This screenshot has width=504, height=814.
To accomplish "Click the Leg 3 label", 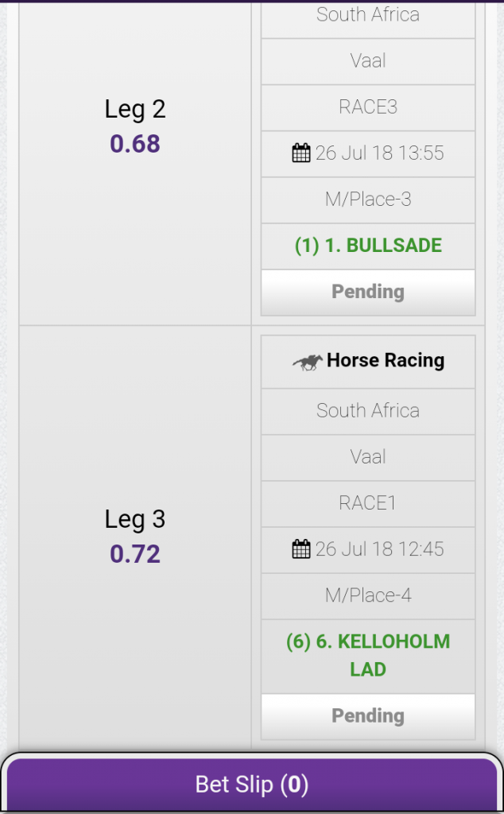I will [135, 519].
